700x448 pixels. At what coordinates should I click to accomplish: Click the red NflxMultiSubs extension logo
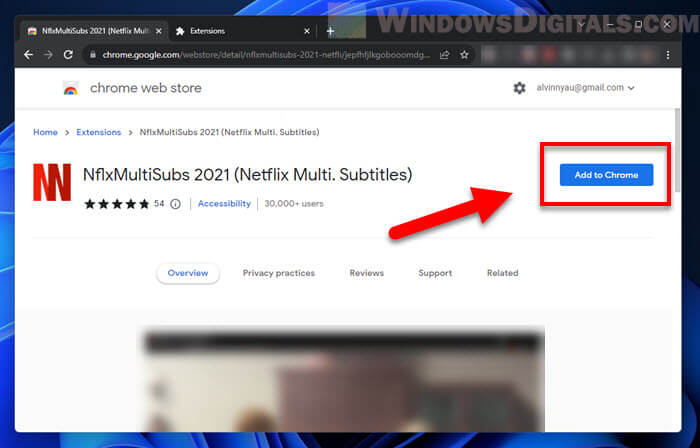point(52,182)
